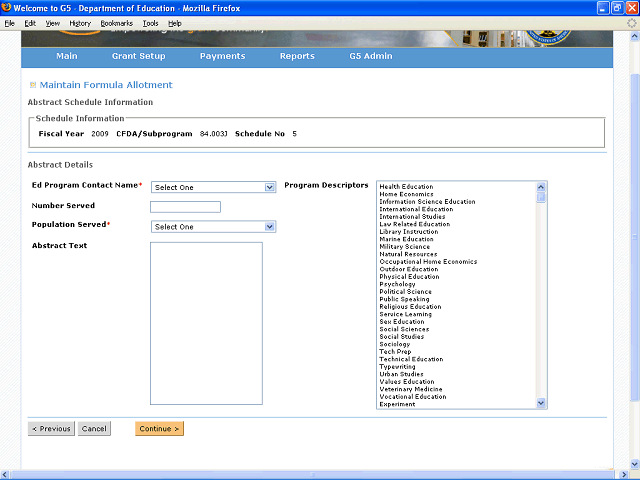Select Military Science descriptor
This screenshot has width=640, height=480.
(404, 247)
